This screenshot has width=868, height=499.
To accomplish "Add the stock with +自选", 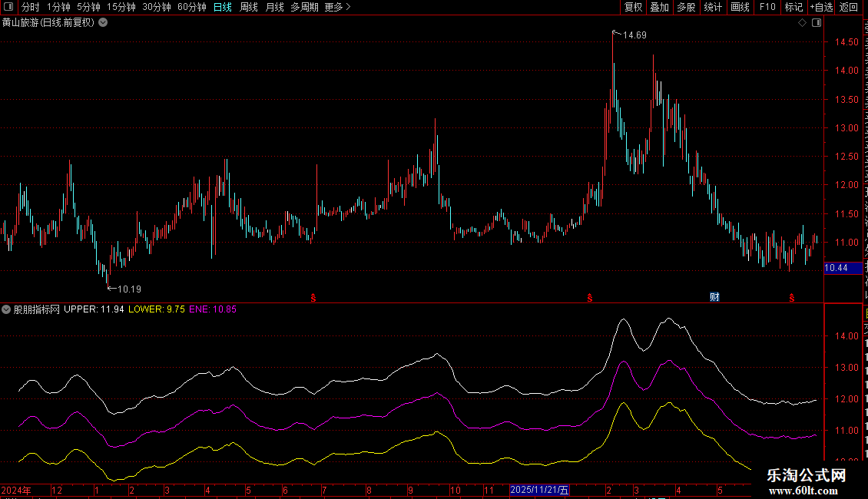I will (x=821, y=7).
